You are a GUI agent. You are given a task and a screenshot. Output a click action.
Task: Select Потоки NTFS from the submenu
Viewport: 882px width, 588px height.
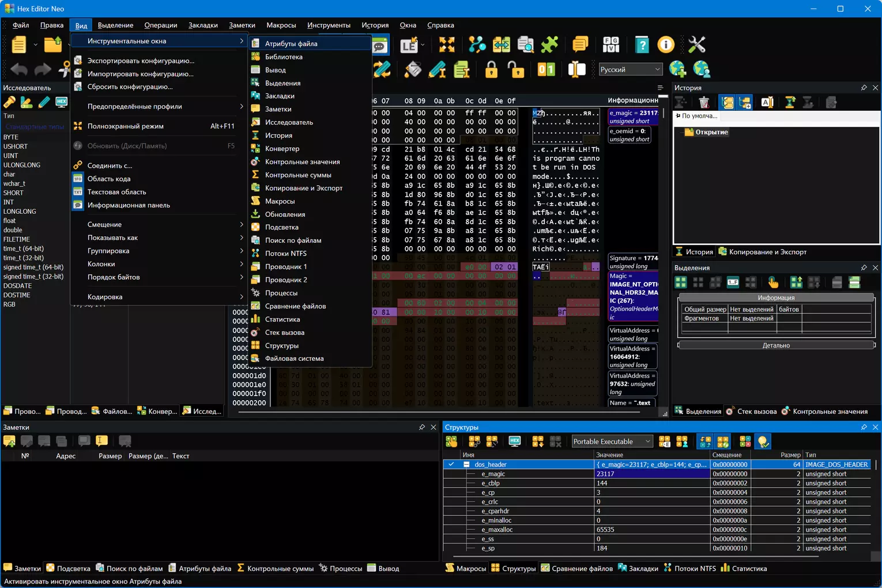tap(310, 254)
